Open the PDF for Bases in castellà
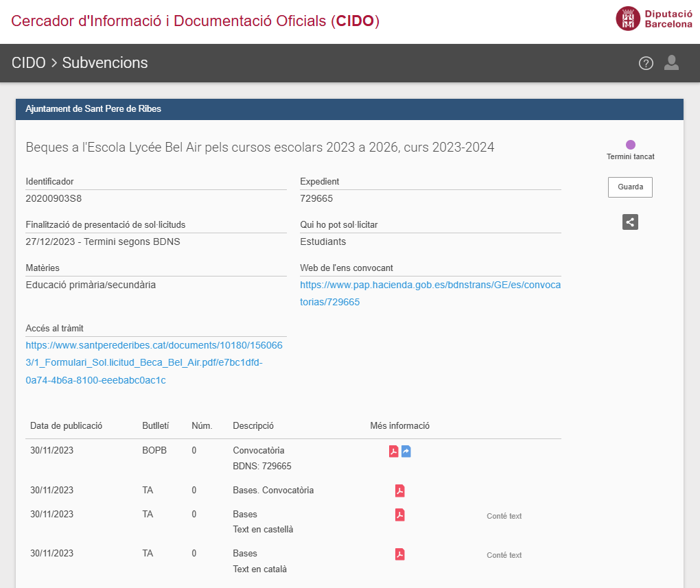 pyautogui.click(x=399, y=515)
